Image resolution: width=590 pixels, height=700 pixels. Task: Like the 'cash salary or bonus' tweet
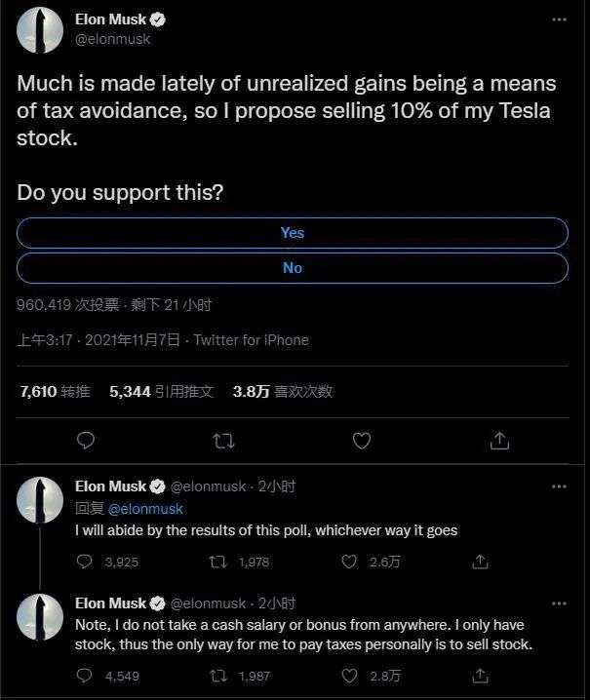349,675
